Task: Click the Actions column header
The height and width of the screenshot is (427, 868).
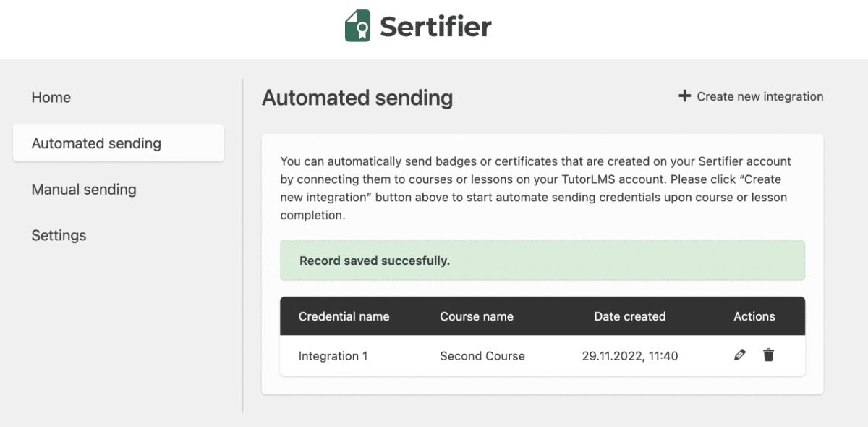Action: click(754, 316)
